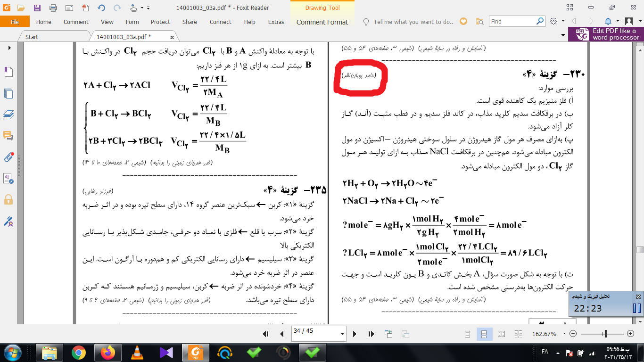This screenshot has width=644, height=362.
Task: Go to the previous page
Action: click(281, 334)
